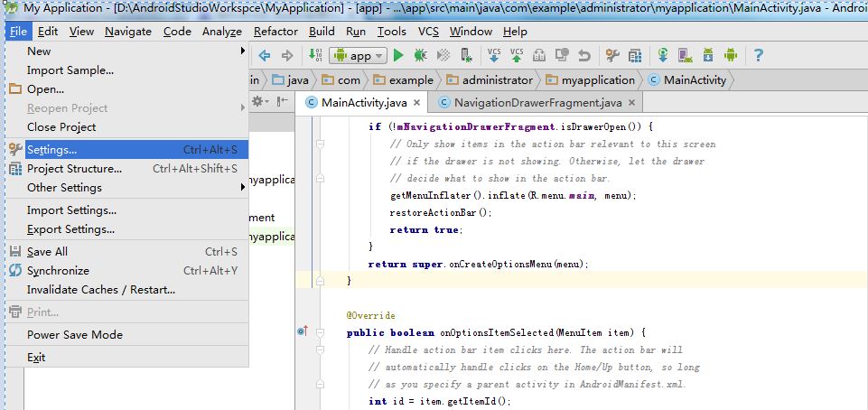
Task: Start debugging with the green bug icon
Action: (x=420, y=55)
